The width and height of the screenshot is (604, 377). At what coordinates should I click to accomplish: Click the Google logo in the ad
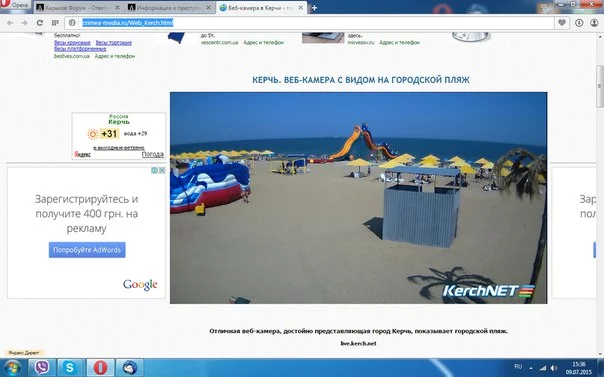(140, 285)
